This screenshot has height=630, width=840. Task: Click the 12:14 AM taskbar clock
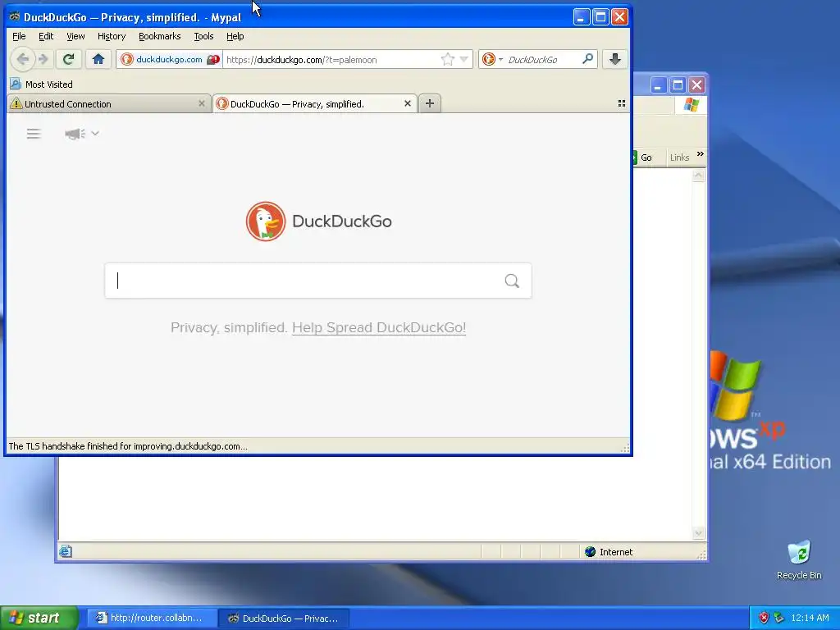coord(810,618)
